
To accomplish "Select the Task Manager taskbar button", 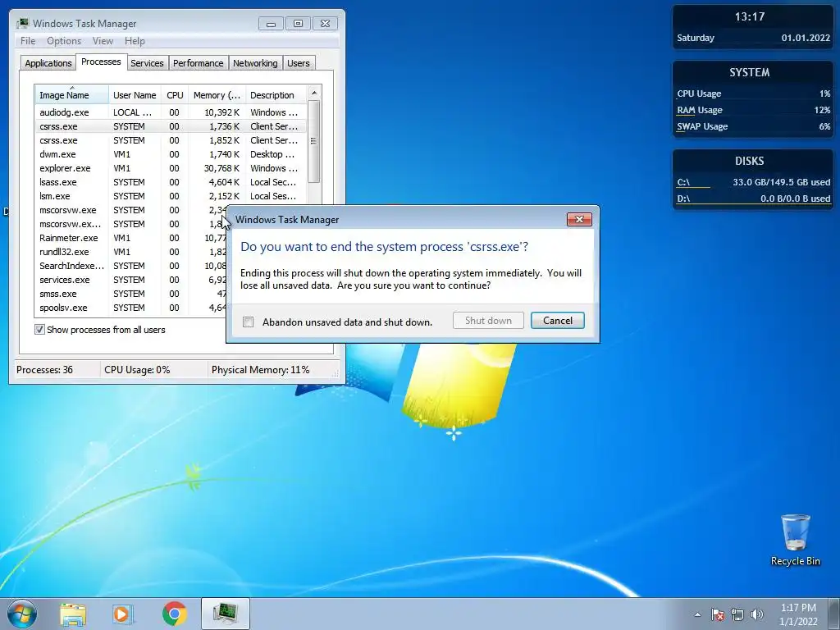I will 226,614.
